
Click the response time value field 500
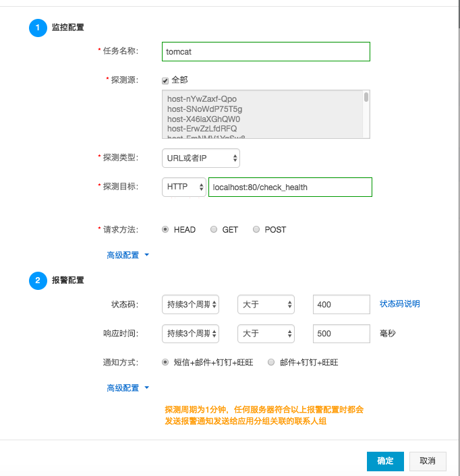coord(341,334)
